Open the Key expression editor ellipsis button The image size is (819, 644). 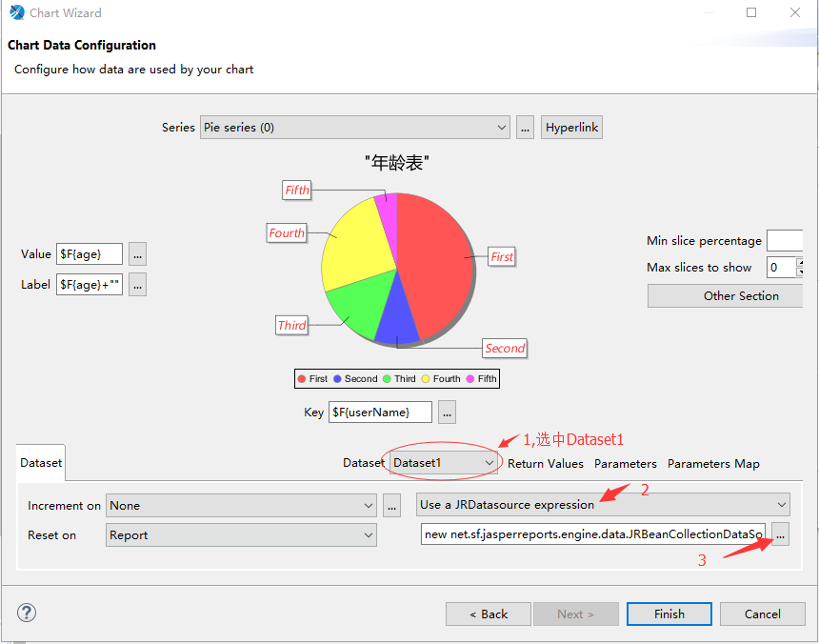447,413
